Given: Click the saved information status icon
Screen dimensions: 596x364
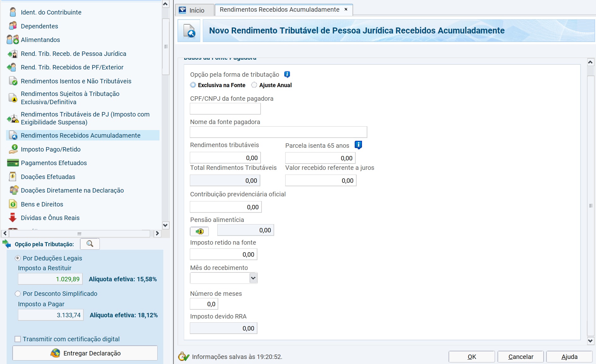Looking at the screenshot, I should [x=184, y=356].
